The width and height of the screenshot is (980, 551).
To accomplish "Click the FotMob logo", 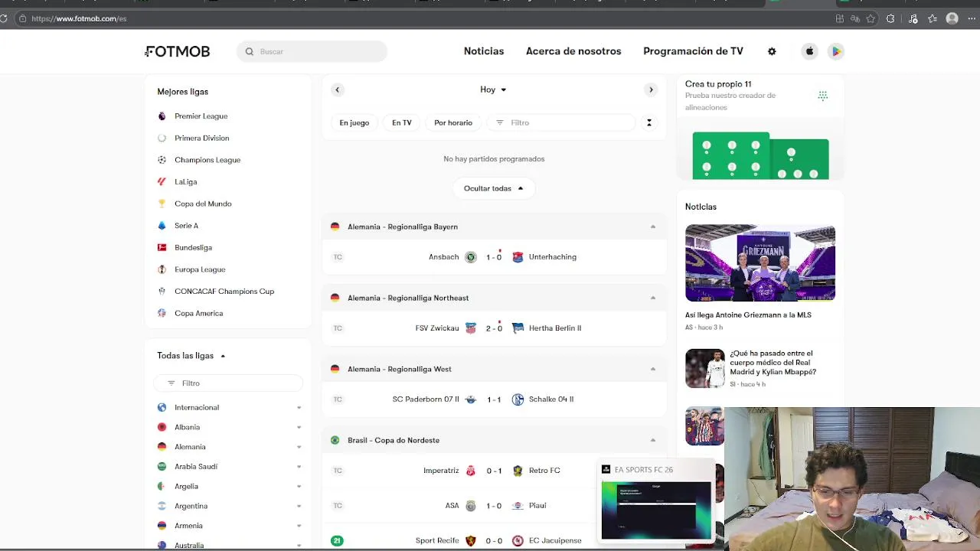I will point(178,51).
